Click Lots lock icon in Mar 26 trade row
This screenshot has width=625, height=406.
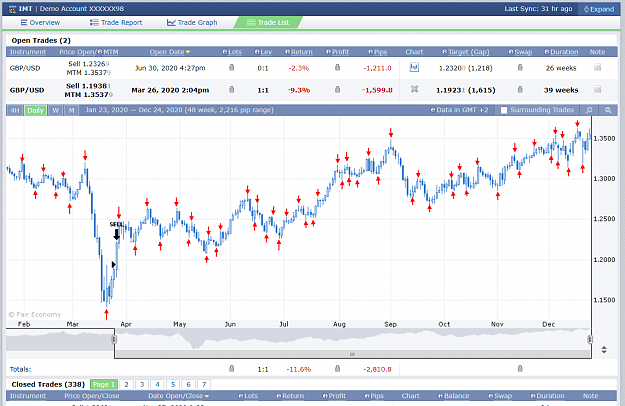tap(232, 90)
